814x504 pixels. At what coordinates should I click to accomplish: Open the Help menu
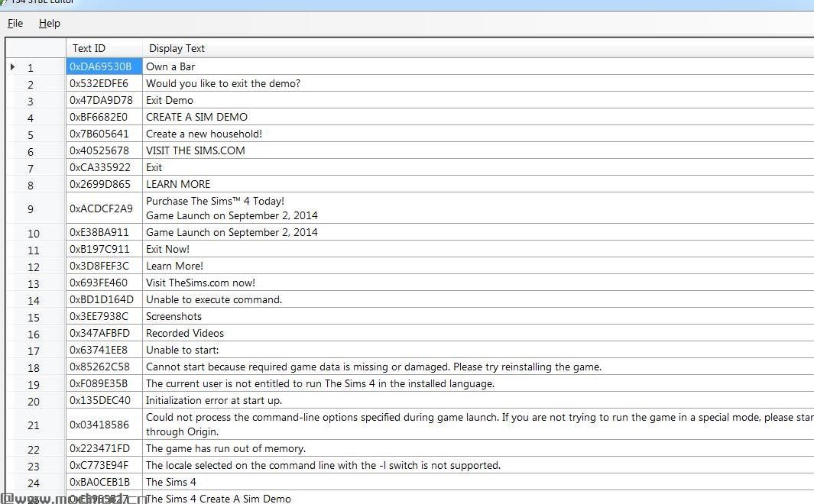coord(50,24)
